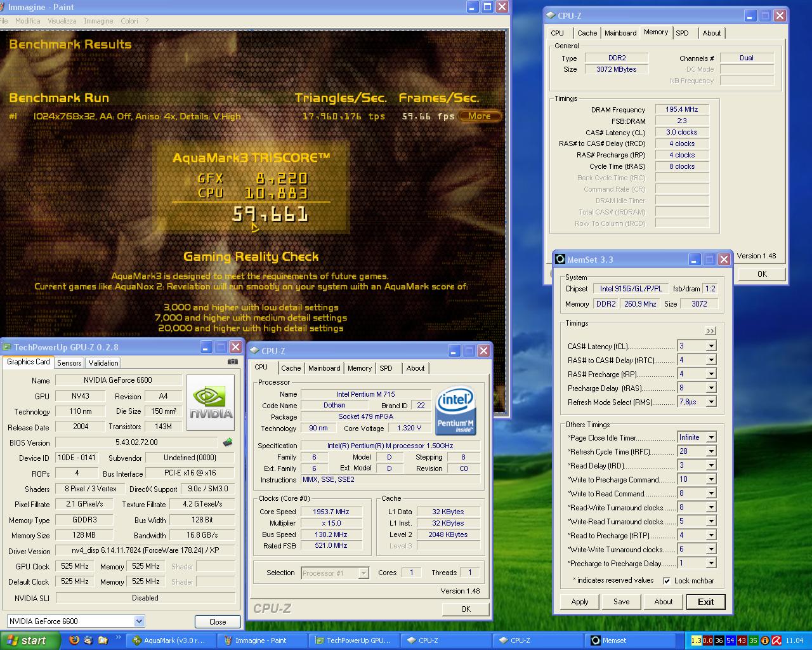Open the Page Close Idle Timer dropdown
The image size is (812, 650).
[x=711, y=438]
